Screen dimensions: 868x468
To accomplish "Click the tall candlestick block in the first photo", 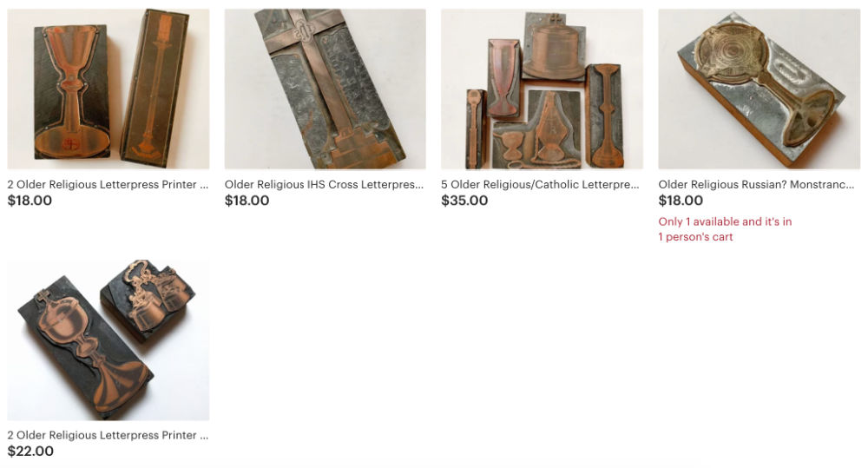I will tap(154, 87).
